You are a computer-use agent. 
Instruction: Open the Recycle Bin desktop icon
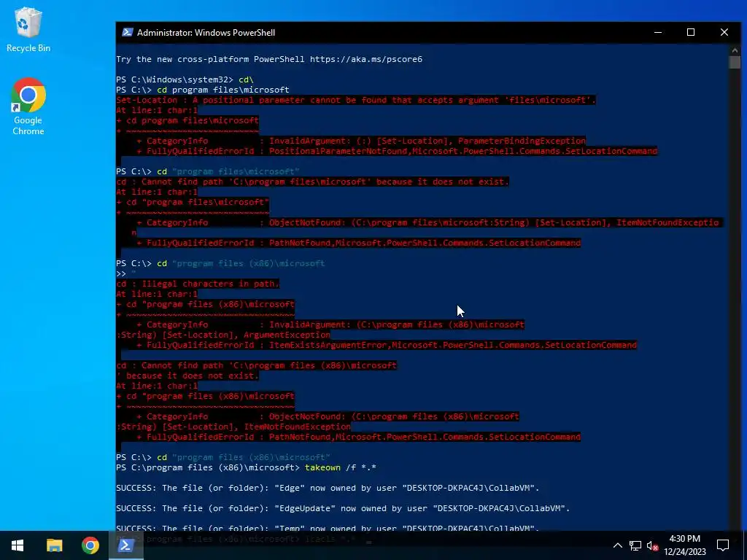tap(28, 29)
